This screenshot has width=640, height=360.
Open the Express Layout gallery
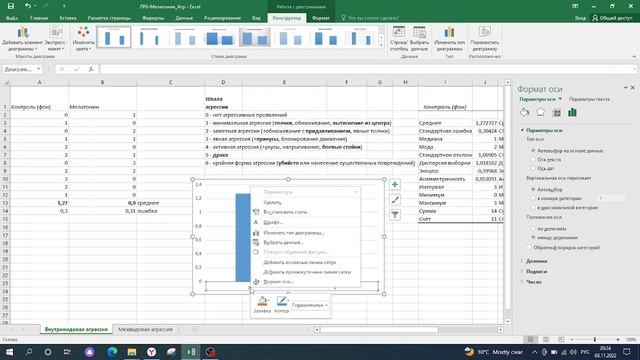pos(56,39)
